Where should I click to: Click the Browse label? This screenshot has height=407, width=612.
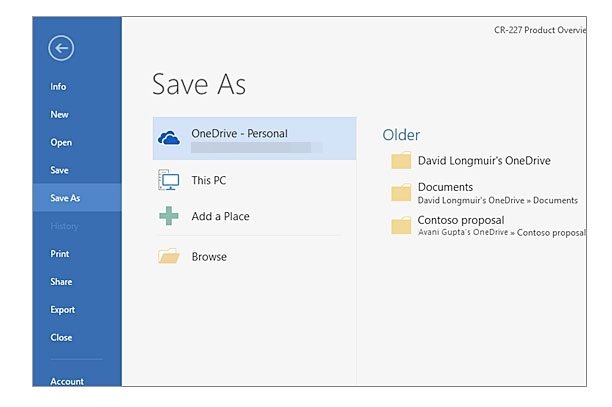coord(209,257)
